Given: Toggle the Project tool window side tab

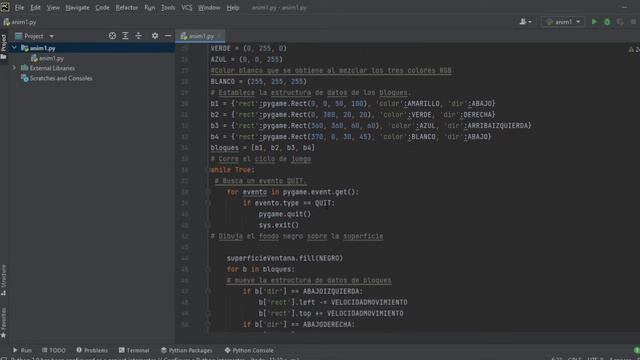Looking at the screenshot, I should [4, 47].
